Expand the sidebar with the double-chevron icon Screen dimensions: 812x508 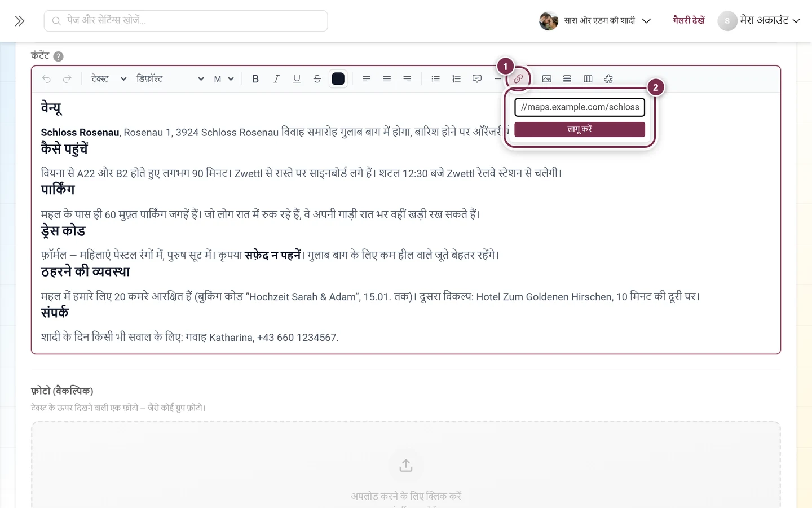20,21
